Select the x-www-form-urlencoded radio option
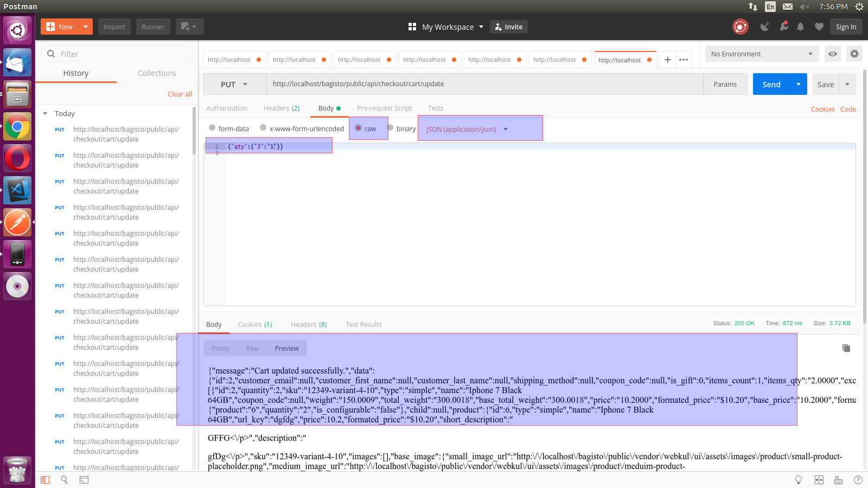The width and height of the screenshot is (868, 488). click(x=263, y=128)
